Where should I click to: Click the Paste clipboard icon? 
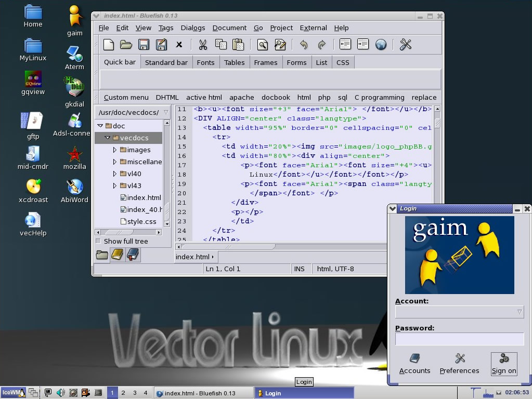(x=238, y=45)
